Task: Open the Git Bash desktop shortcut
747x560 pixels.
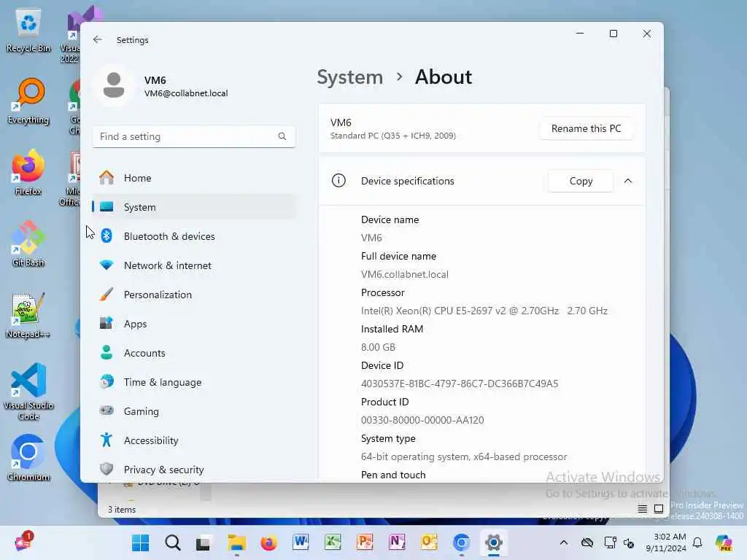Action: (x=28, y=245)
